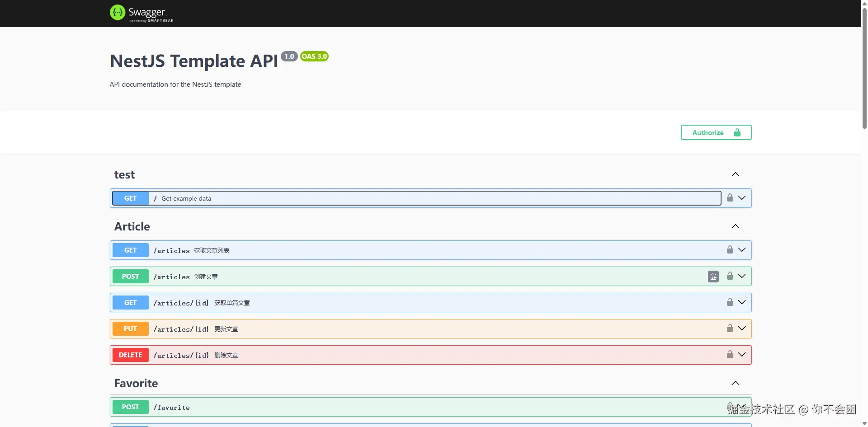Click lock icon on POST /articles row
Image resolution: width=868 pixels, height=427 pixels.
tap(730, 276)
